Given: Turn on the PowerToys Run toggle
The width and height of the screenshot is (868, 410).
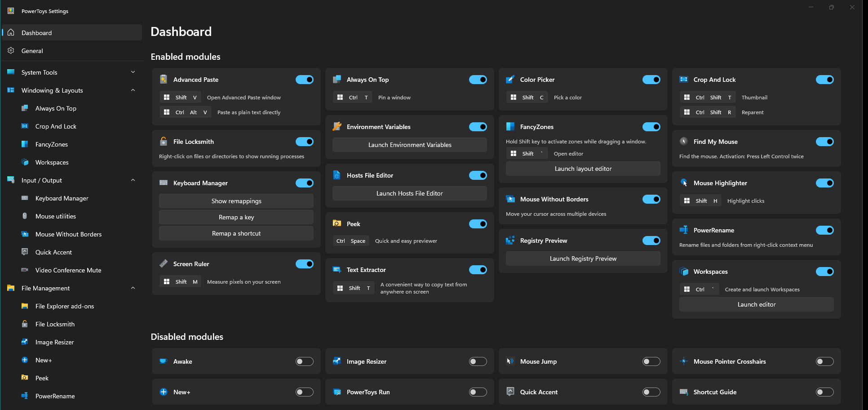Looking at the screenshot, I should click(478, 392).
